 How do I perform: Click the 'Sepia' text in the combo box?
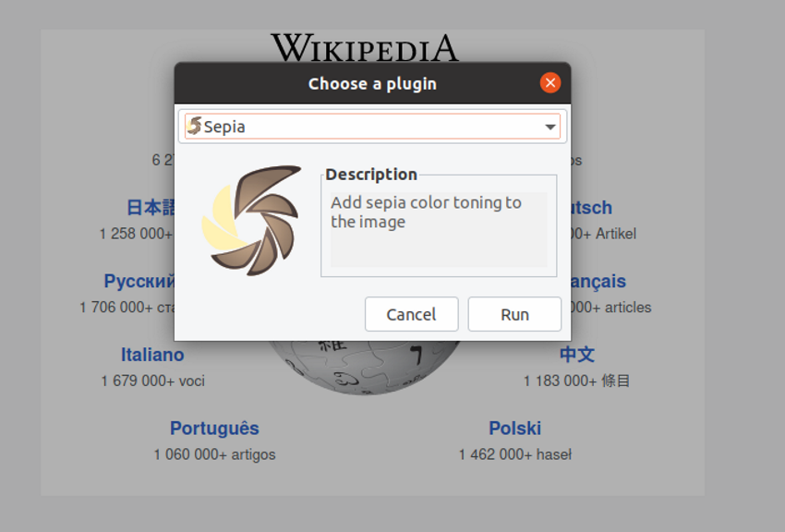(x=224, y=127)
